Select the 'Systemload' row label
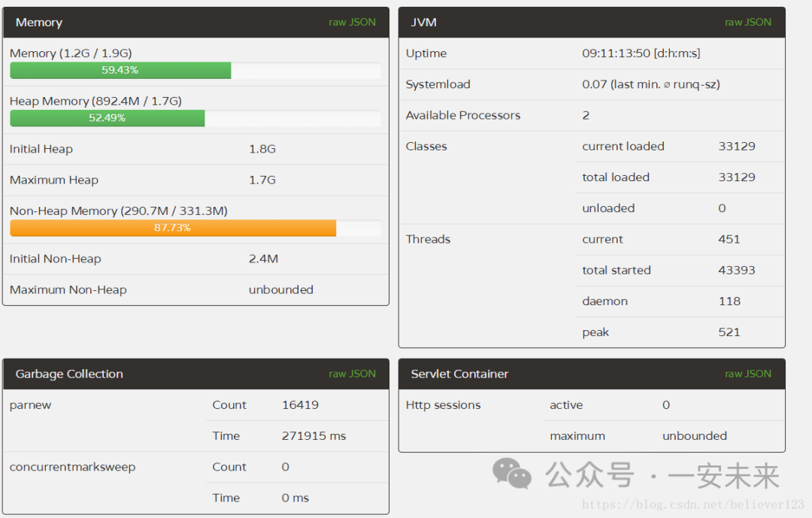The image size is (812, 518). coord(438,84)
